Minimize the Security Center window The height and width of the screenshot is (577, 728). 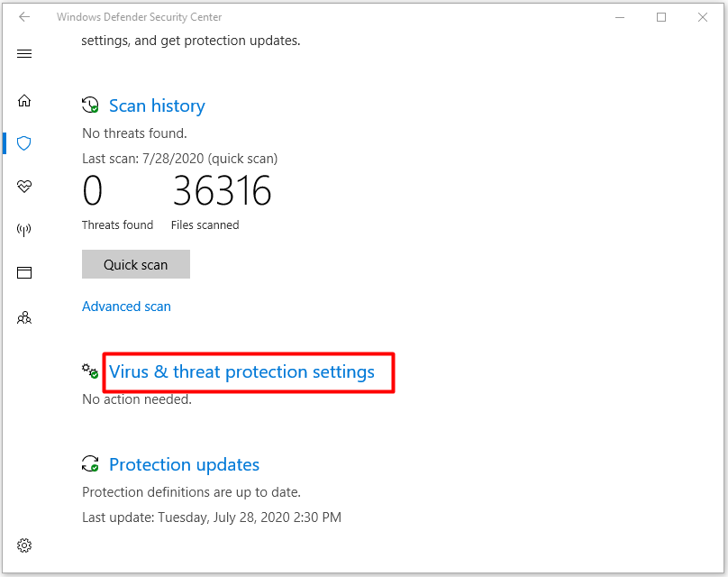(620, 17)
